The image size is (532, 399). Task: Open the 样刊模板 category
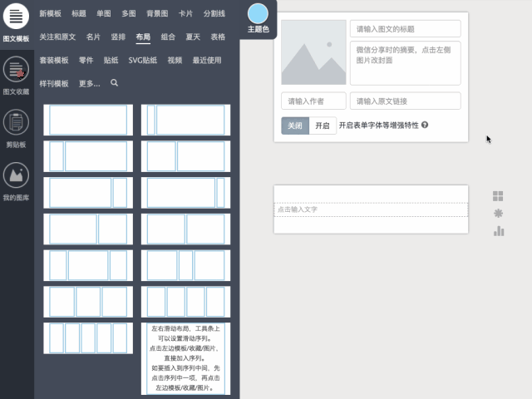coord(54,84)
